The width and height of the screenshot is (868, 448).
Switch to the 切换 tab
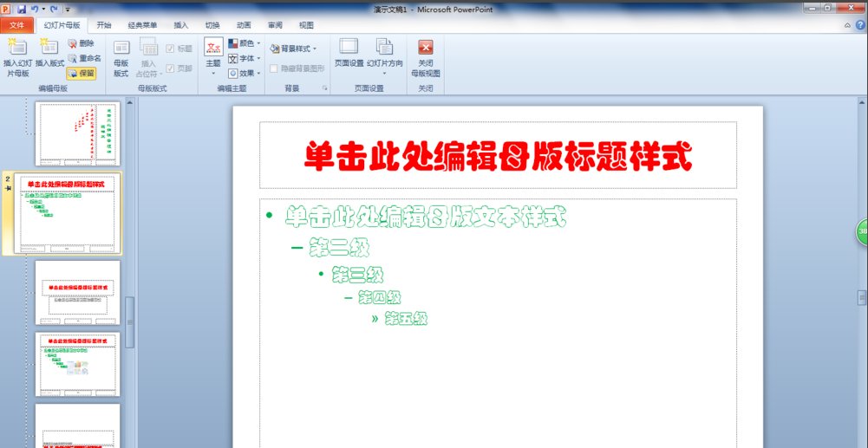pyautogui.click(x=212, y=25)
